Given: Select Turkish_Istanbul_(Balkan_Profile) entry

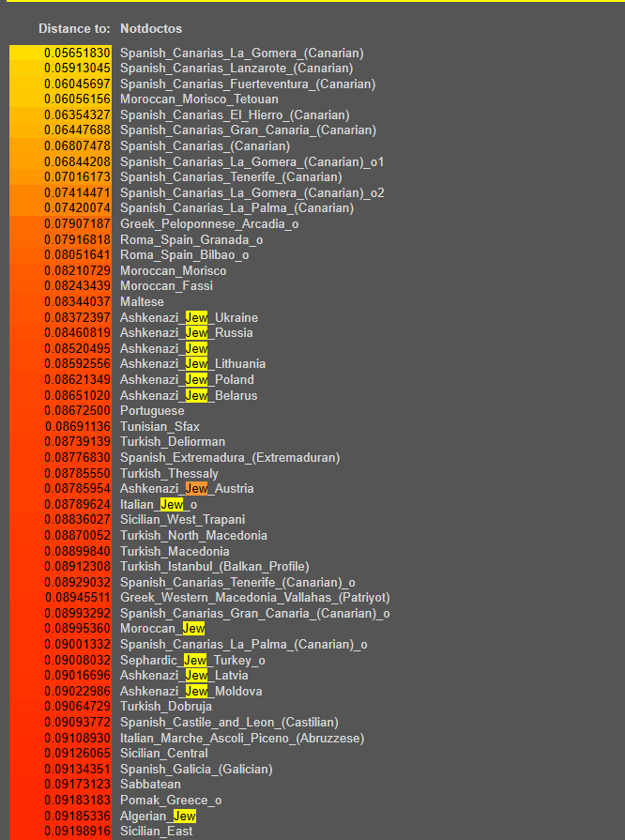Looking at the screenshot, I should coord(214,566).
